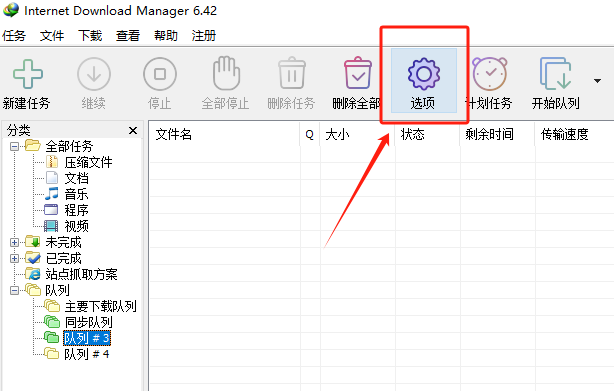Click the window icon beside 程序
The width and height of the screenshot is (614, 391).
pos(51,210)
